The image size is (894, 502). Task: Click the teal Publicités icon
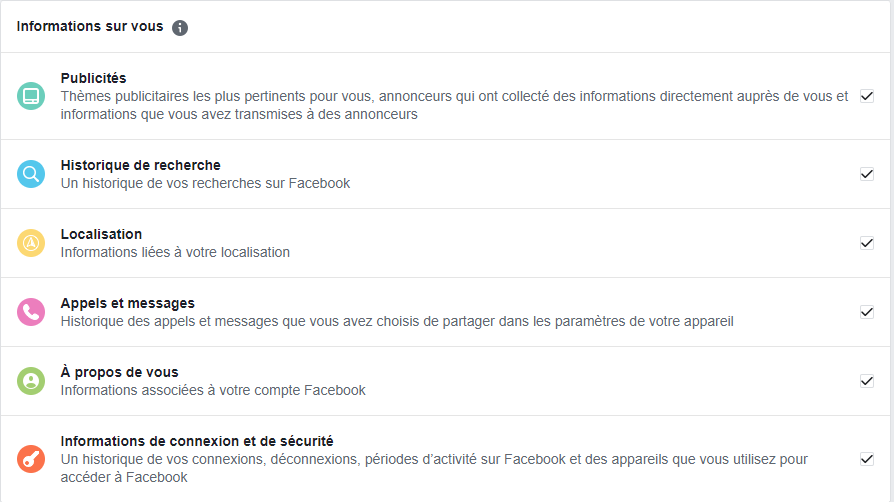(31, 96)
